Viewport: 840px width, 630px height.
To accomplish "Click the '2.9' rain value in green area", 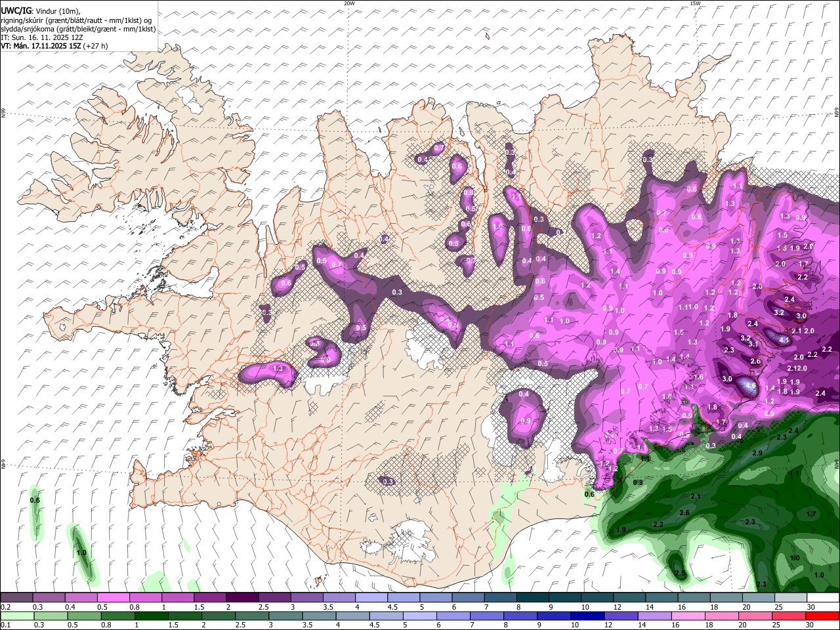I will (757, 453).
